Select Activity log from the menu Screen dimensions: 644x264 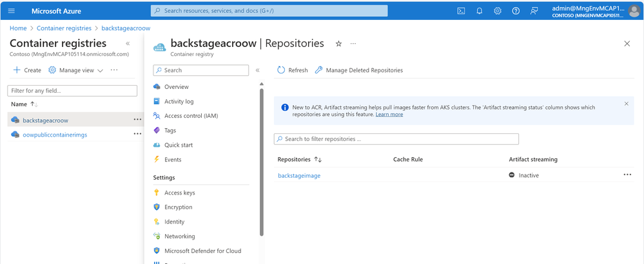click(179, 101)
